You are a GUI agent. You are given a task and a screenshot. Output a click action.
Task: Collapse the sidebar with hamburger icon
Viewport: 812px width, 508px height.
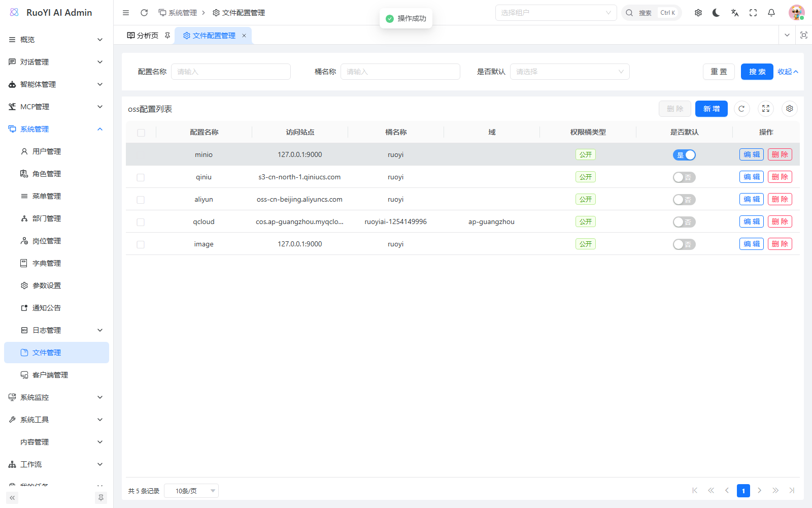[126, 13]
